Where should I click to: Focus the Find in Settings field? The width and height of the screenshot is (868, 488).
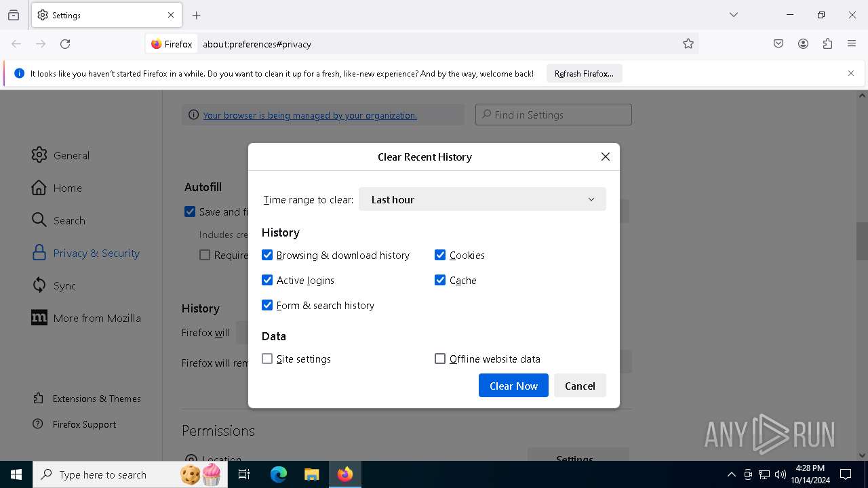click(x=553, y=115)
